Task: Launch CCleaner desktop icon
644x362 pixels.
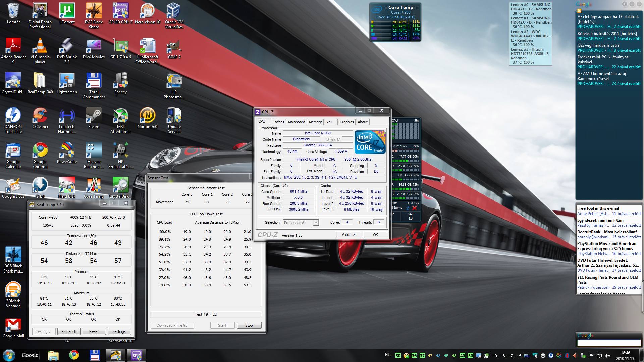Action: tap(40, 118)
